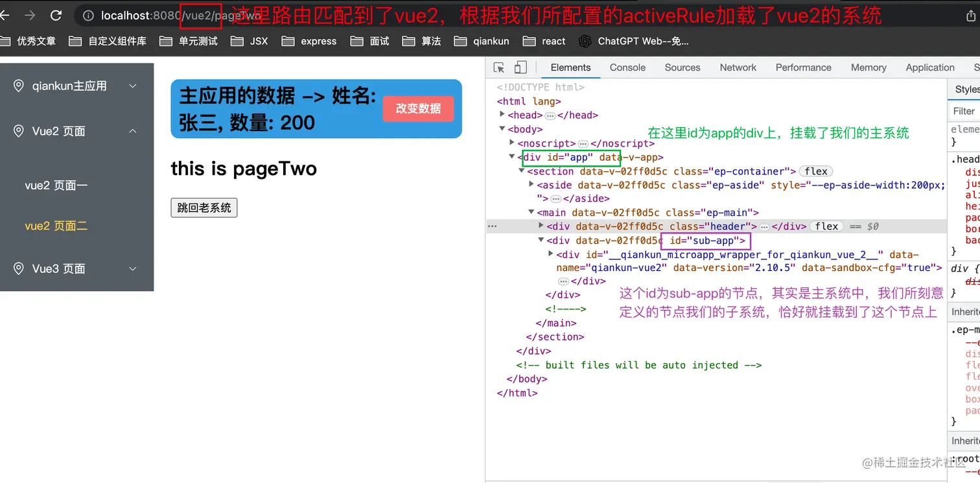Click the forward navigation arrow
The width and height of the screenshot is (980, 483).
30,14
